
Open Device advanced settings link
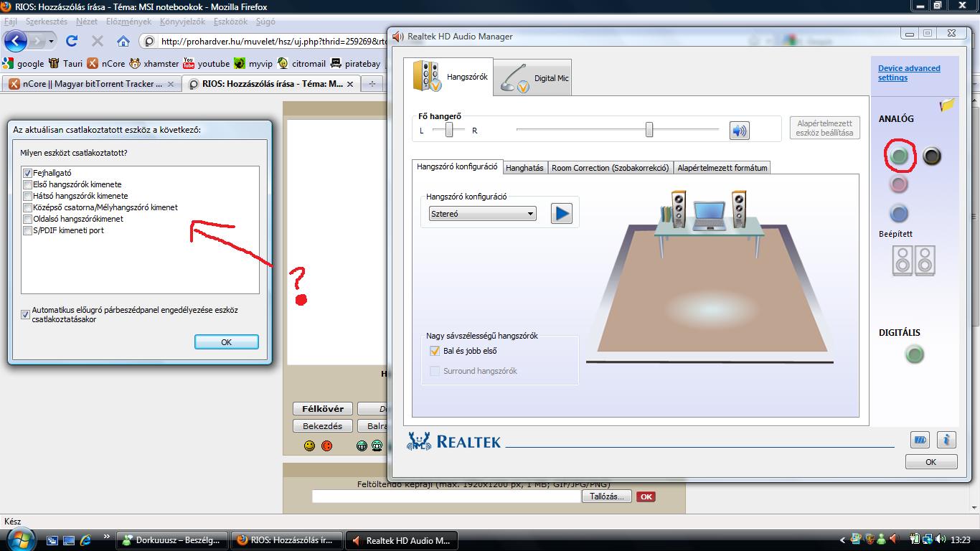pyautogui.click(x=909, y=73)
